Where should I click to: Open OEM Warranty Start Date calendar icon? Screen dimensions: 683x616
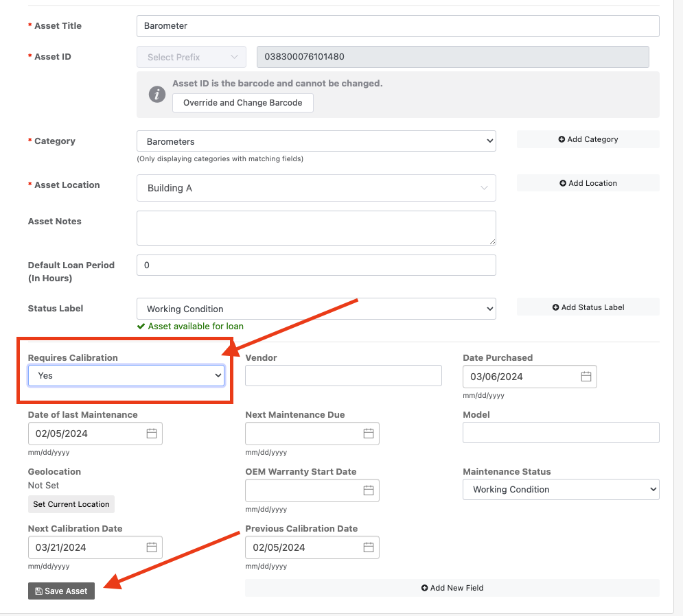pos(369,490)
